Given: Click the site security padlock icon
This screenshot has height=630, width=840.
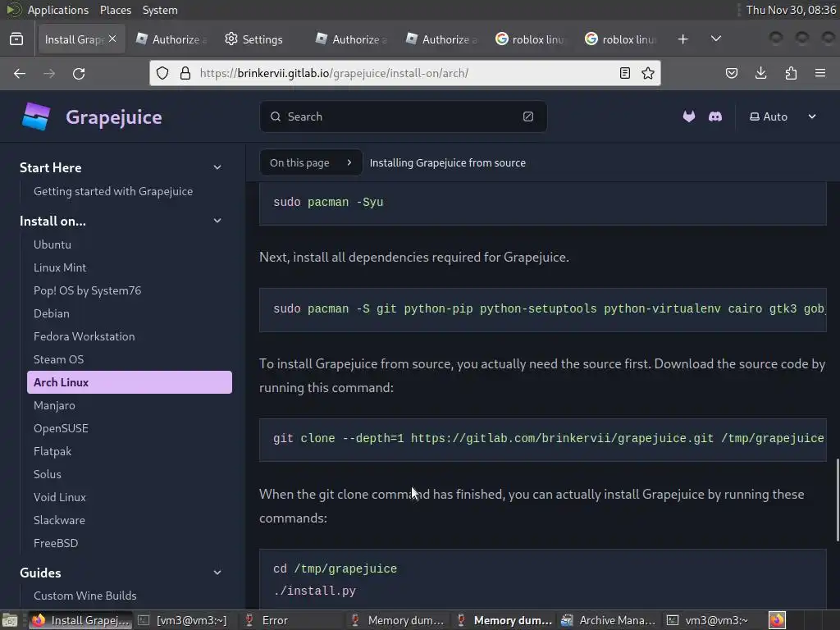Looking at the screenshot, I should coord(185,73).
